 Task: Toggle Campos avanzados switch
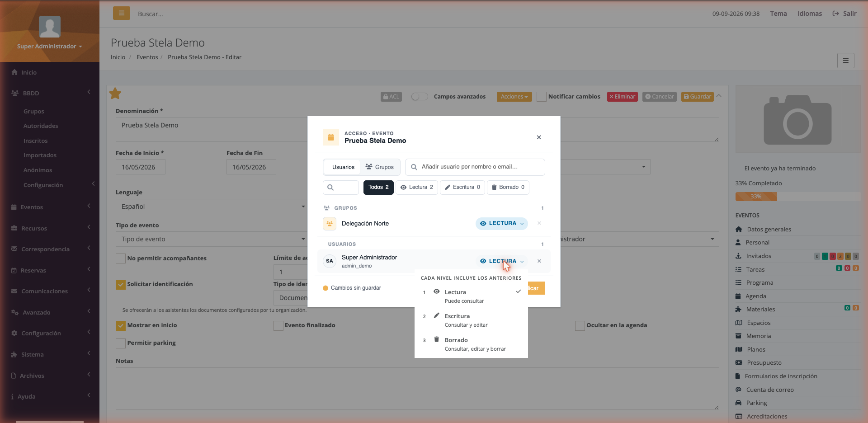(420, 97)
